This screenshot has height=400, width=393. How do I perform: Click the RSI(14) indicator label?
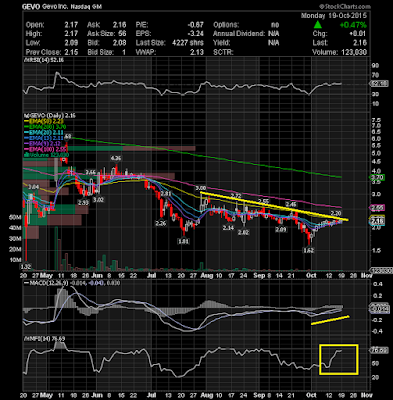point(43,60)
